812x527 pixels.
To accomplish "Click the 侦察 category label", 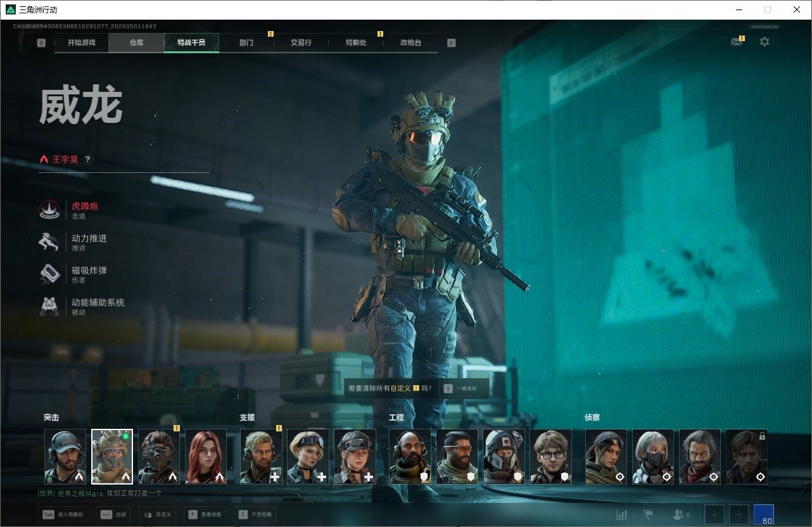I will click(592, 417).
